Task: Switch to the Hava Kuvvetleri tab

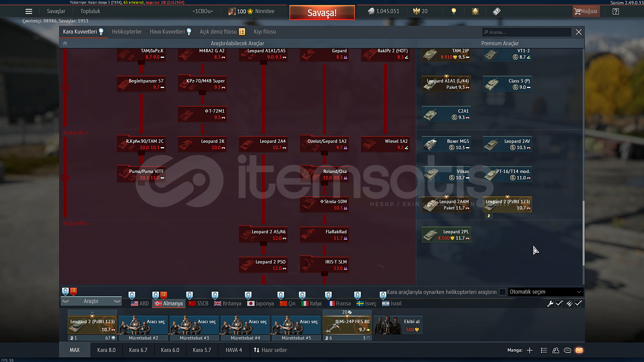Action: point(170,32)
